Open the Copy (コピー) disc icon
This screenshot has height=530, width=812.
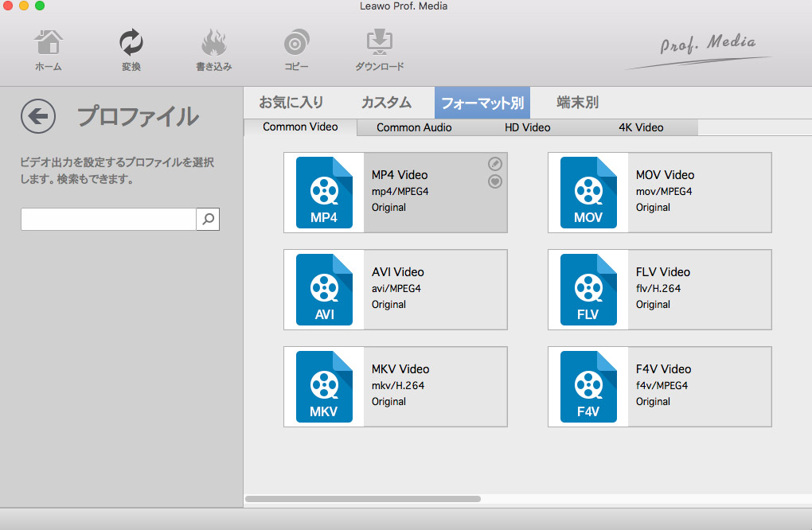(x=296, y=44)
